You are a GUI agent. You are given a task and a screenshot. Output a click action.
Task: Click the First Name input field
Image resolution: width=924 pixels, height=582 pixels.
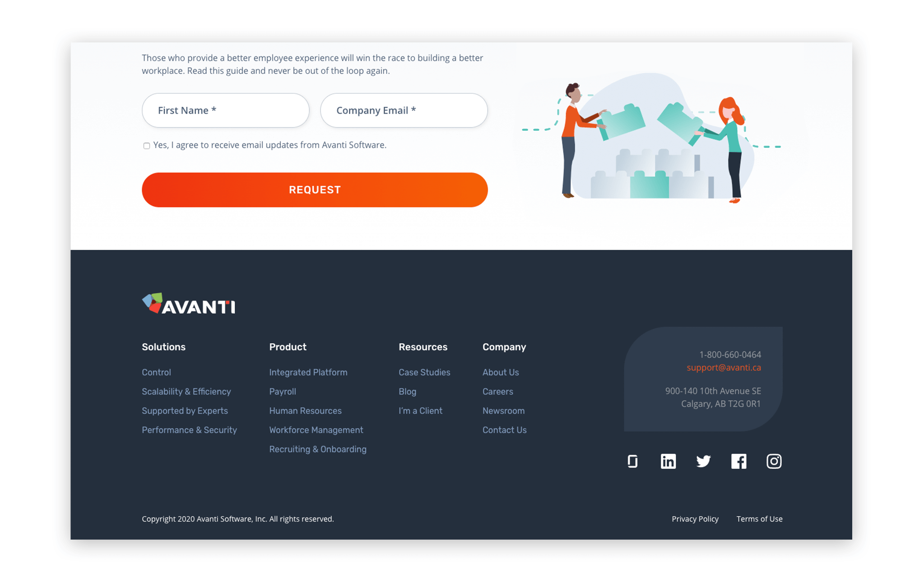[225, 110]
